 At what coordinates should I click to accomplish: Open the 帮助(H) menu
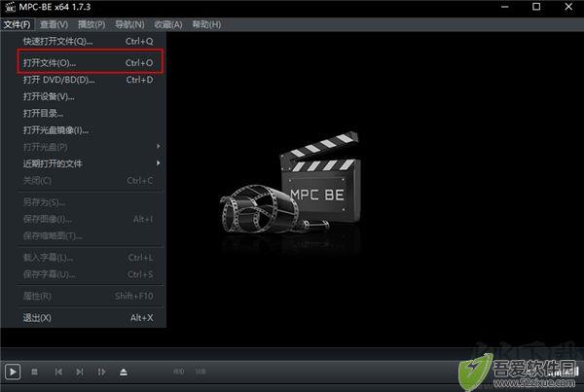[206, 24]
